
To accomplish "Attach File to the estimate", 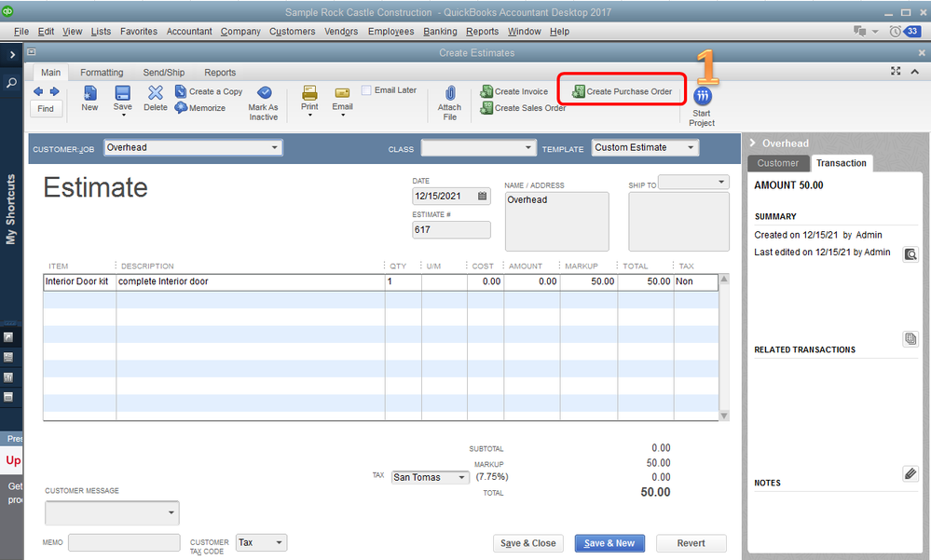I will 449,103.
